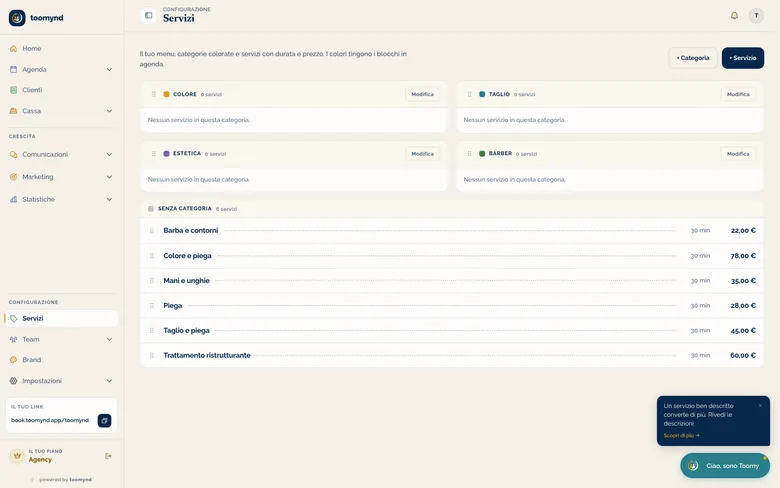
Task: Open the Ciao, sono Toomy chat
Action: click(725, 466)
